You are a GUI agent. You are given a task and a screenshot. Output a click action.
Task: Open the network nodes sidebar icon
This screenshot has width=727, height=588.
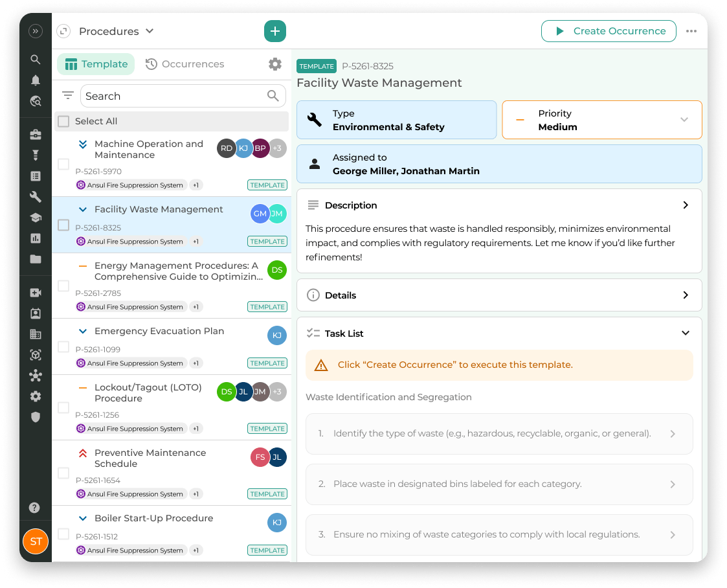(35, 376)
